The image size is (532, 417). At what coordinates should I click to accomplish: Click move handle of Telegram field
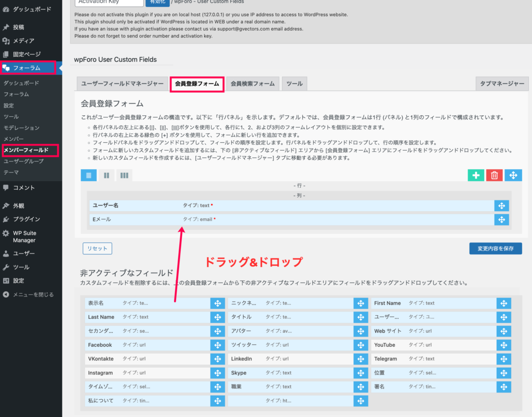503,359
